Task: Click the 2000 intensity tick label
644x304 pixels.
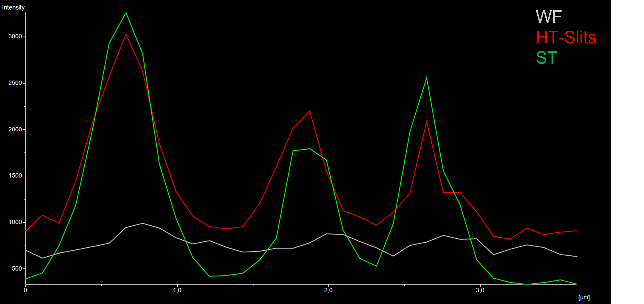Action: pyautogui.click(x=15, y=129)
